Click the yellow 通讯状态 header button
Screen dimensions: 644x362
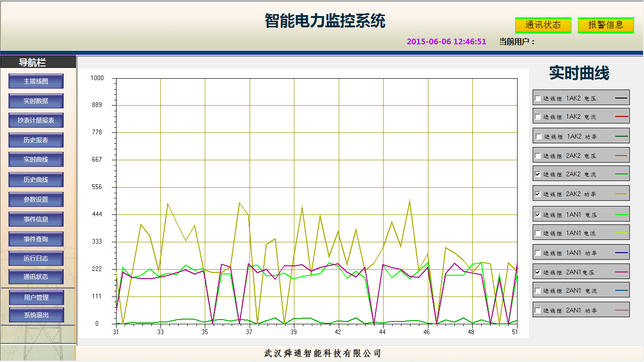pyautogui.click(x=543, y=25)
